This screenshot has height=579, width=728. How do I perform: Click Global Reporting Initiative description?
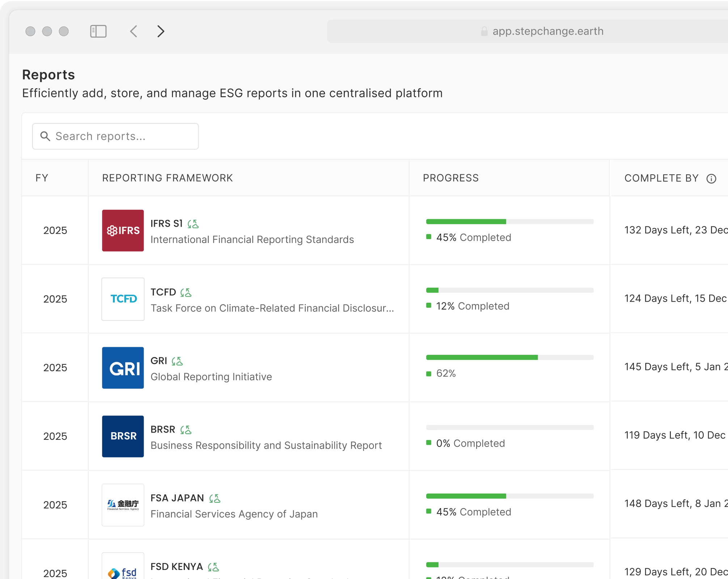[211, 377]
